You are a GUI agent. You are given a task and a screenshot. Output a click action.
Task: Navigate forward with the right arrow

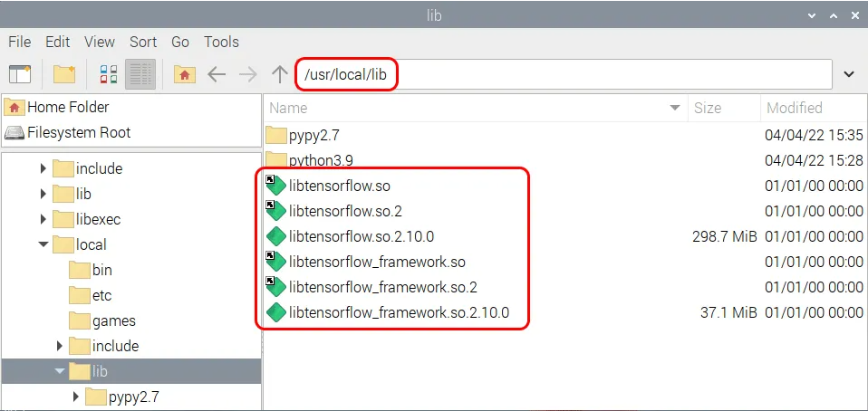[248, 74]
